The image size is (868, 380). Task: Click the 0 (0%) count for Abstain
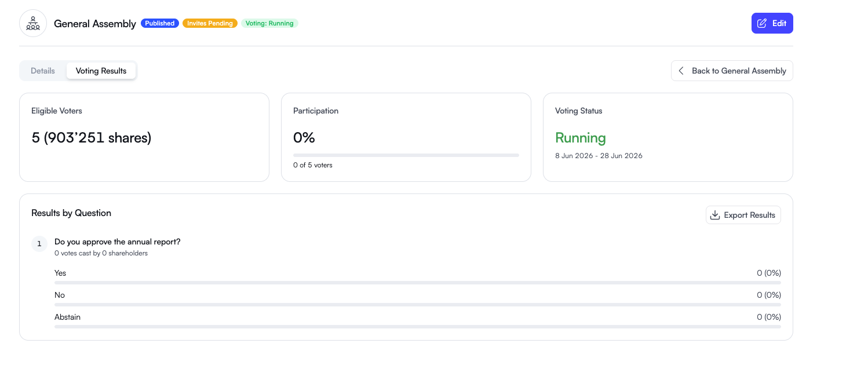point(769,317)
